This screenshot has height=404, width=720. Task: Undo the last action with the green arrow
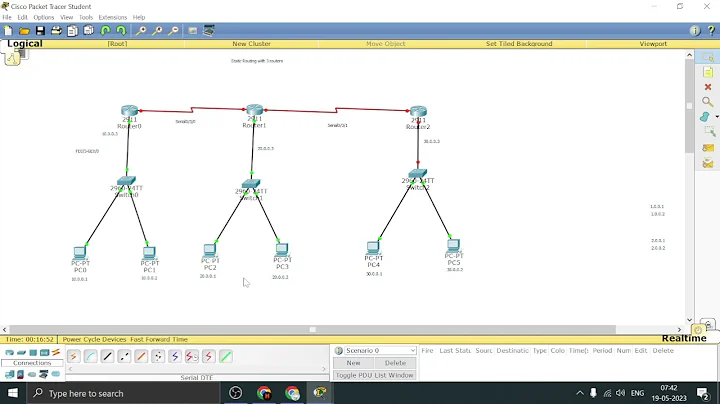pyautogui.click(x=105, y=31)
